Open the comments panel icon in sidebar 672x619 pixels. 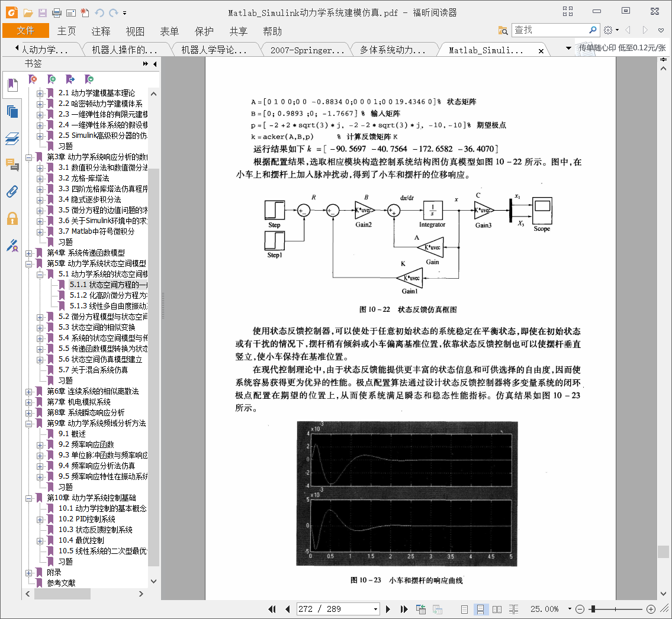(x=12, y=165)
